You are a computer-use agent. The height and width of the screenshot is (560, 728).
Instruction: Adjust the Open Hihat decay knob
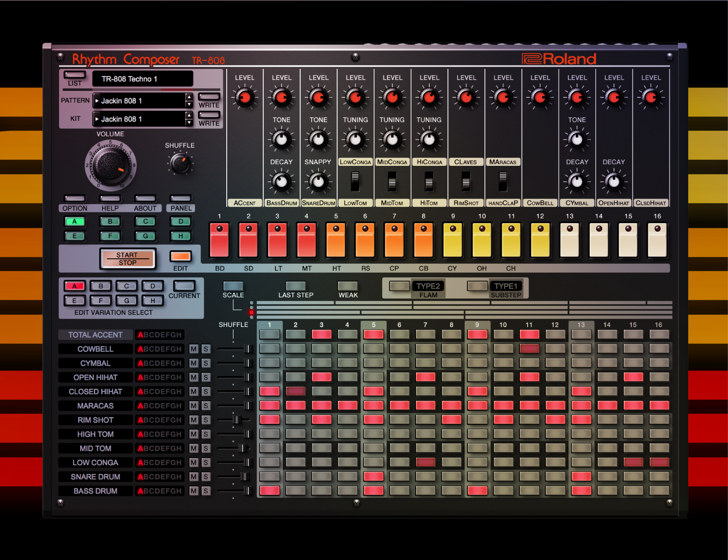613,182
